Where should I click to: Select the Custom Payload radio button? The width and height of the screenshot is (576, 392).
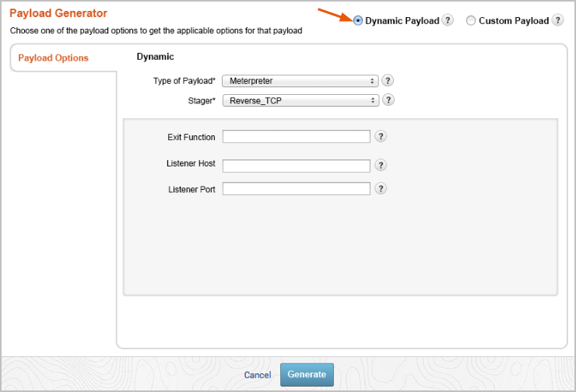[471, 21]
